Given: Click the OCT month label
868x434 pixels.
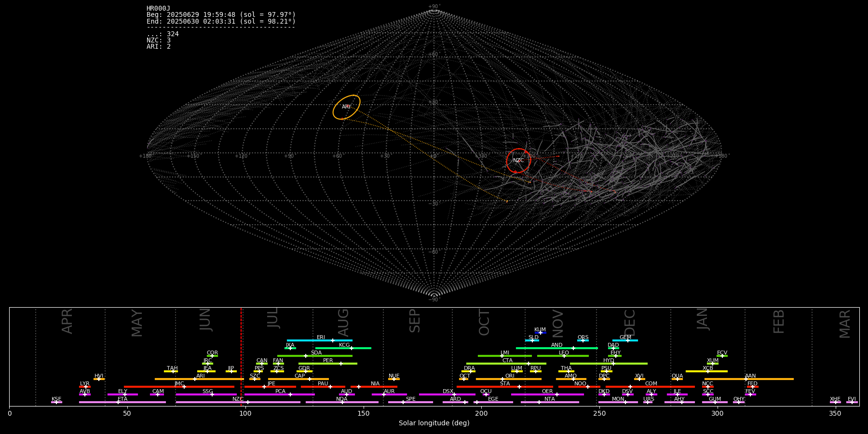Looking at the screenshot, I should click(x=484, y=323).
